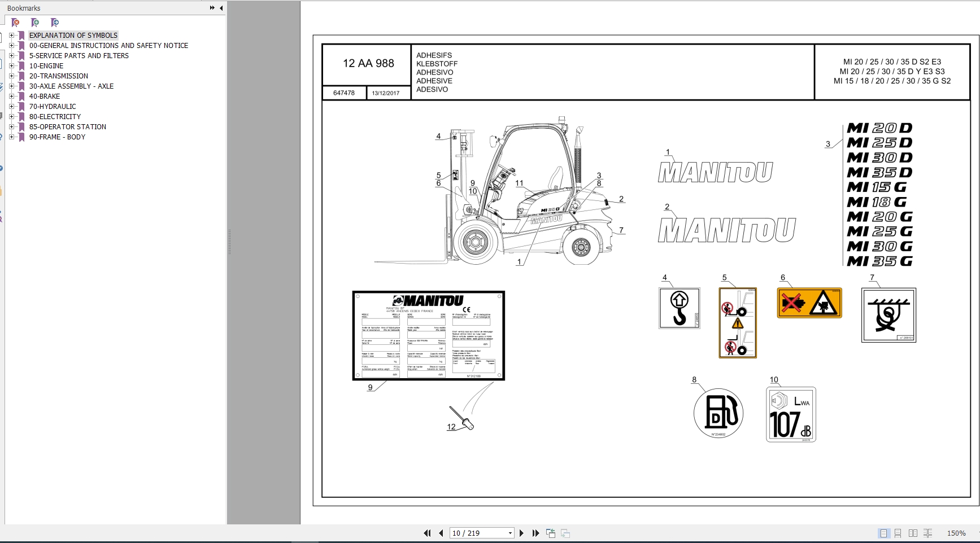Click the next view icon
Screen dimensions: 980x543
coord(565,533)
